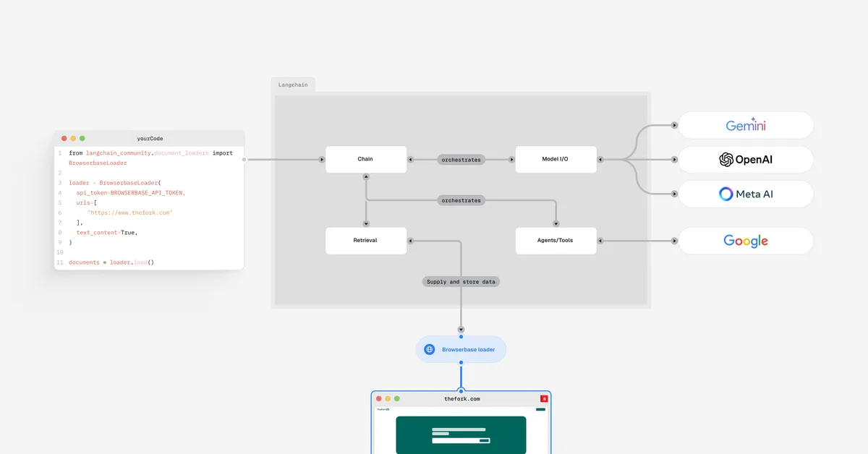
Task: Click the red recording badge on thefork.com window
Action: pos(544,398)
